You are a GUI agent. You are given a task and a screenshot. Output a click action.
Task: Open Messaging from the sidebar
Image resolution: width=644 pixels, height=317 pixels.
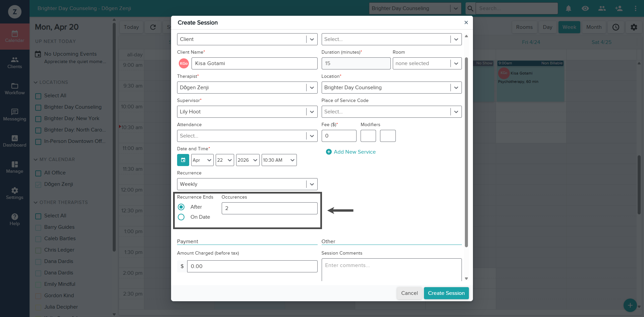tap(15, 115)
